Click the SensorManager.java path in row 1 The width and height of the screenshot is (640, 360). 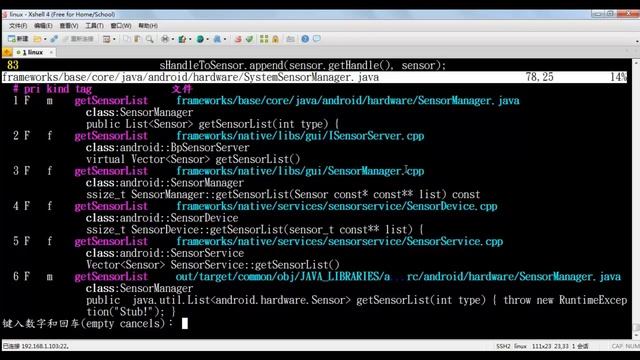[x=348, y=100]
